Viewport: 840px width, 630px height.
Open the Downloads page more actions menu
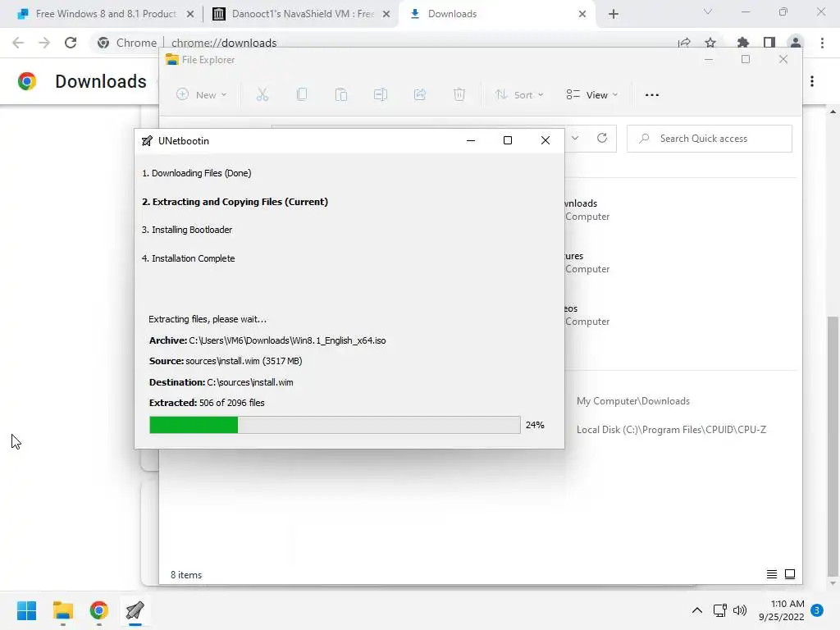coord(812,81)
